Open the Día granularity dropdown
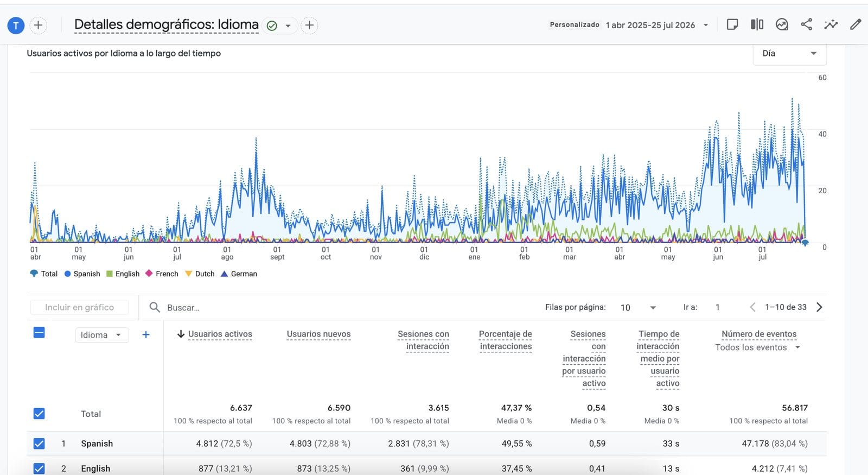868x475 pixels. pyautogui.click(x=789, y=53)
